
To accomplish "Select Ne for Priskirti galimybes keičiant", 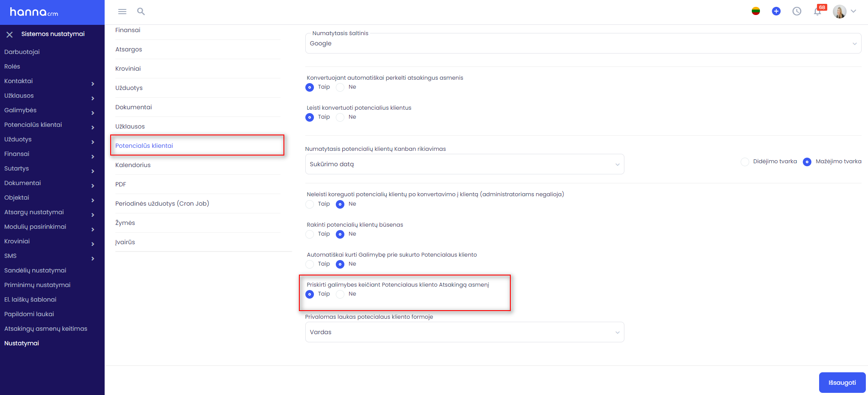I will pyautogui.click(x=340, y=294).
